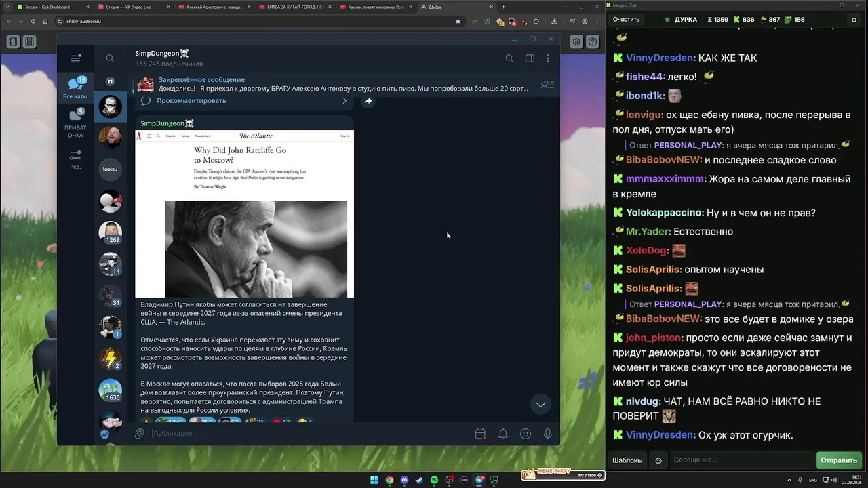
Task: Show hidden system tray icons
Action: pos(789,480)
